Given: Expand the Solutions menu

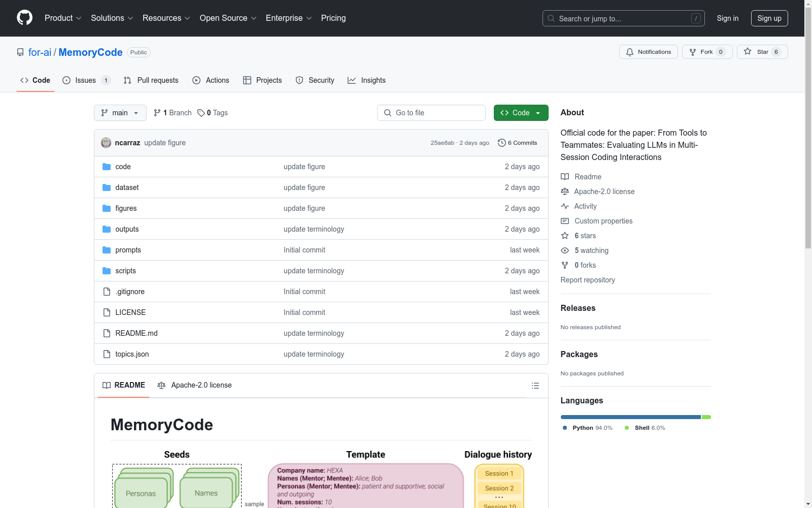Looking at the screenshot, I should [112, 18].
